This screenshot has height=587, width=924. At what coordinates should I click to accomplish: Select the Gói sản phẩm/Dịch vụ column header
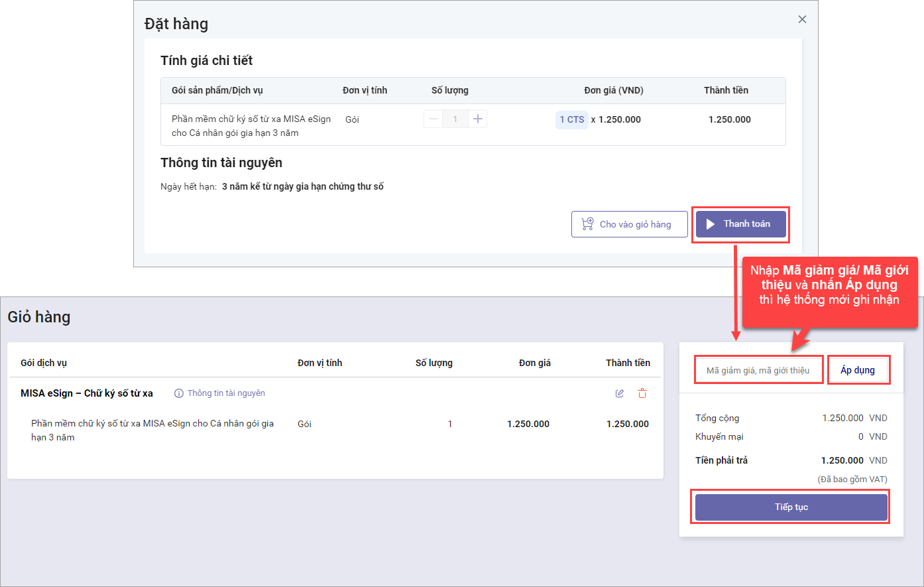[x=217, y=90]
